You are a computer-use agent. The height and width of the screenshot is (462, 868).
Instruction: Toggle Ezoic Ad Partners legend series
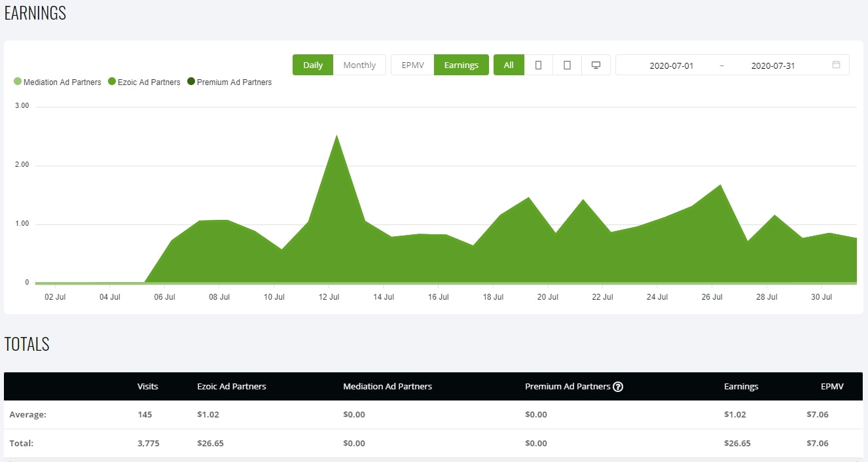click(x=144, y=82)
